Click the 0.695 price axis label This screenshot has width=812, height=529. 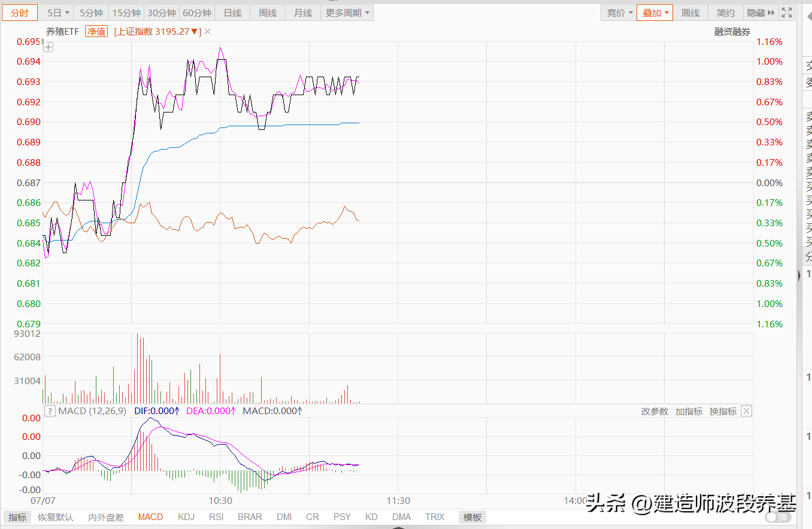pos(29,42)
